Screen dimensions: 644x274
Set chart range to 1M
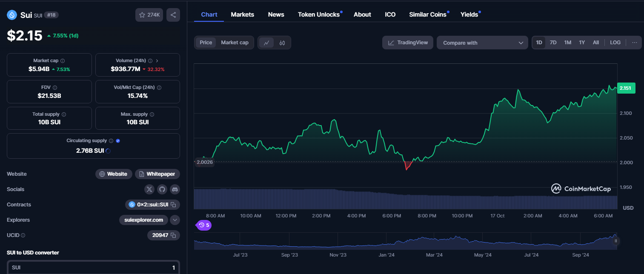[567, 43]
